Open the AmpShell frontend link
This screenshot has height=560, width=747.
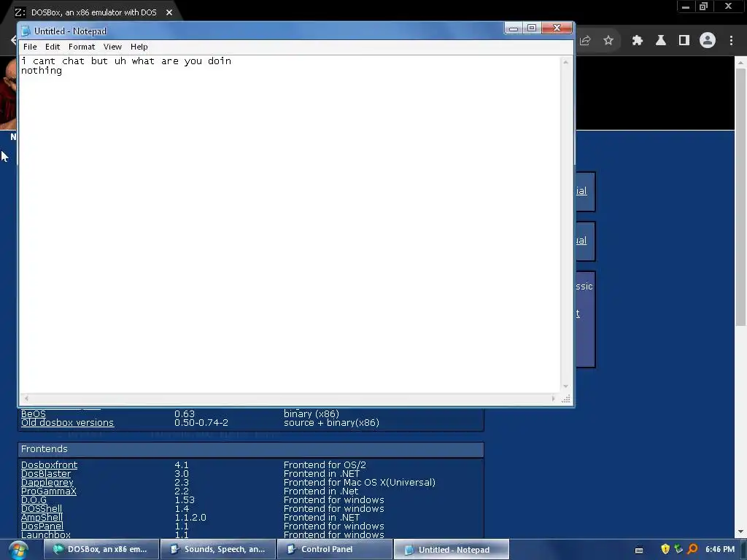[42, 517]
